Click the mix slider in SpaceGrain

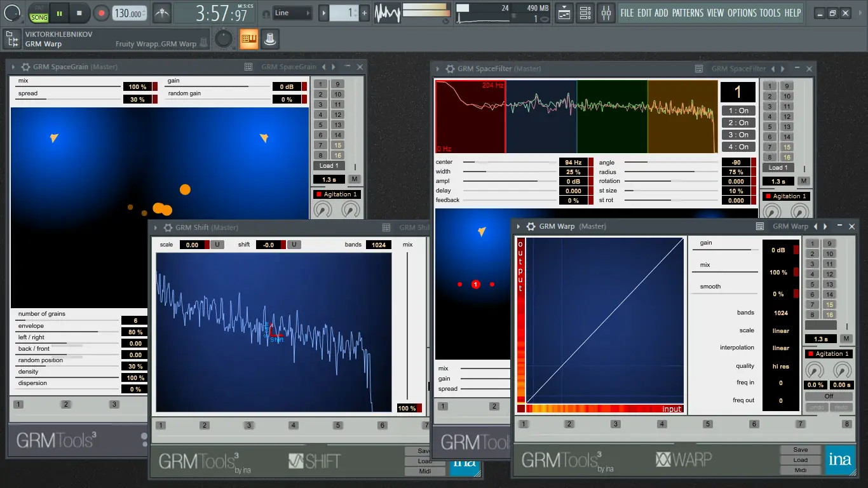[x=69, y=86]
